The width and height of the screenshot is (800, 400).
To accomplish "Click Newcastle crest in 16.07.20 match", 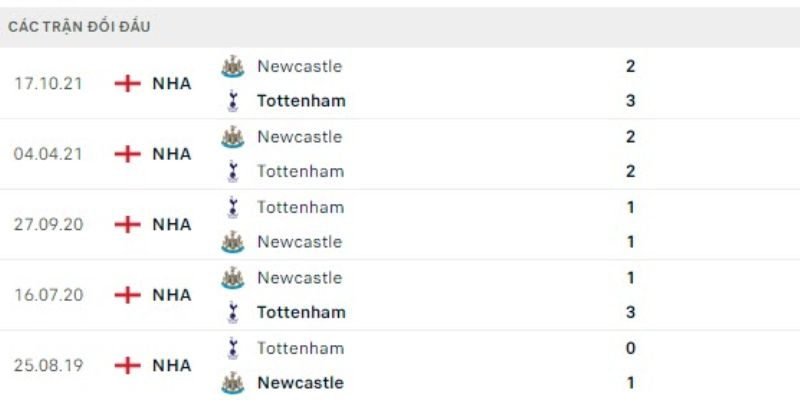I will point(232,278).
